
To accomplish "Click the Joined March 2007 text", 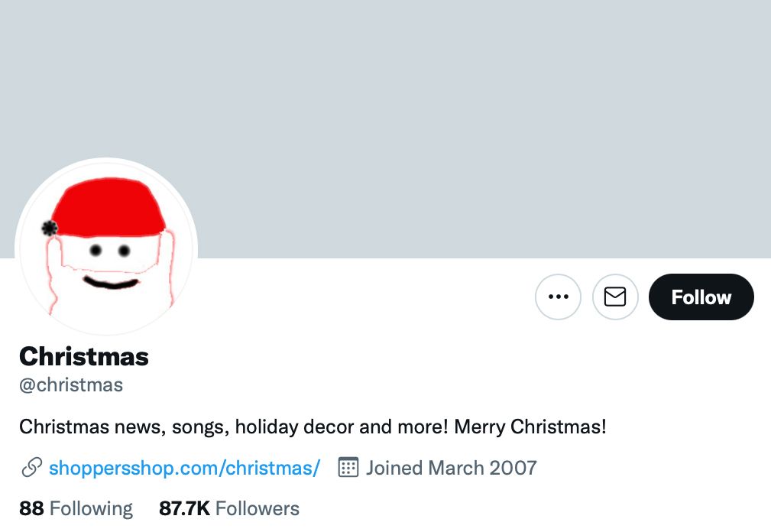I will [451, 468].
